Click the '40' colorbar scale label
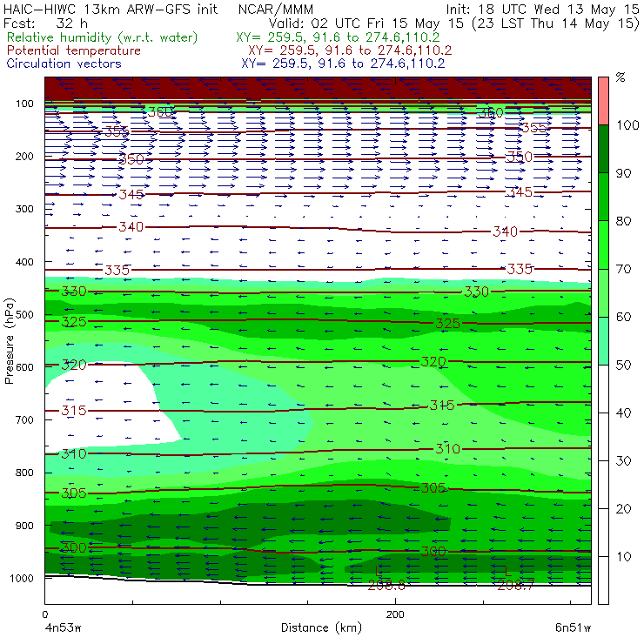 [x=623, y=413]
